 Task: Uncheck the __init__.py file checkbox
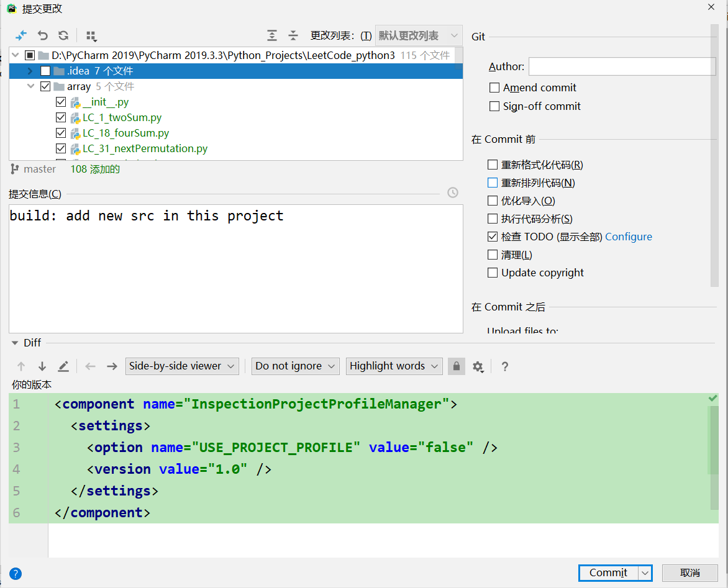61,102
